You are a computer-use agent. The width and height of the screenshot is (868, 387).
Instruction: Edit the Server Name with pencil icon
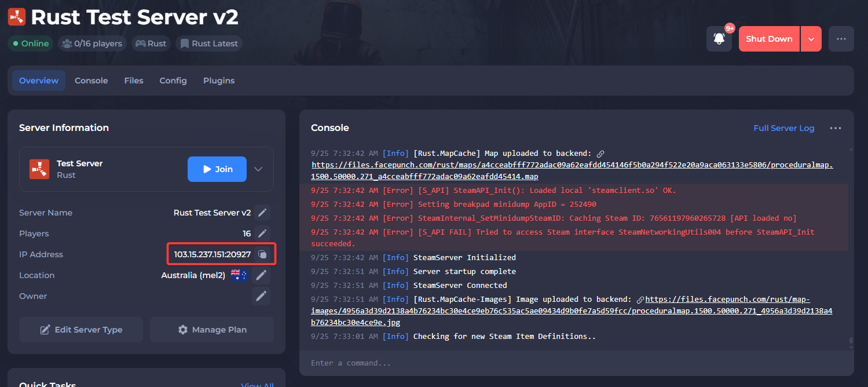262,213
